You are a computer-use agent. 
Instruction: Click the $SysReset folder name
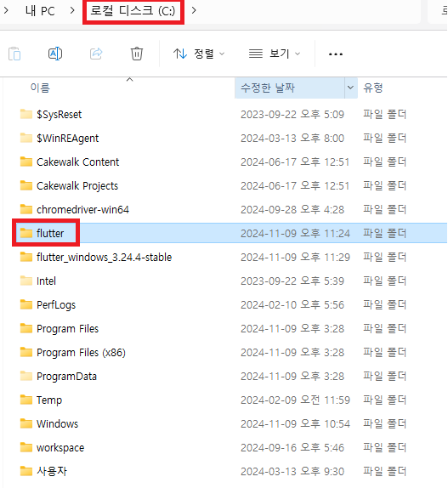pyautogui.click(x=60, y=115)
